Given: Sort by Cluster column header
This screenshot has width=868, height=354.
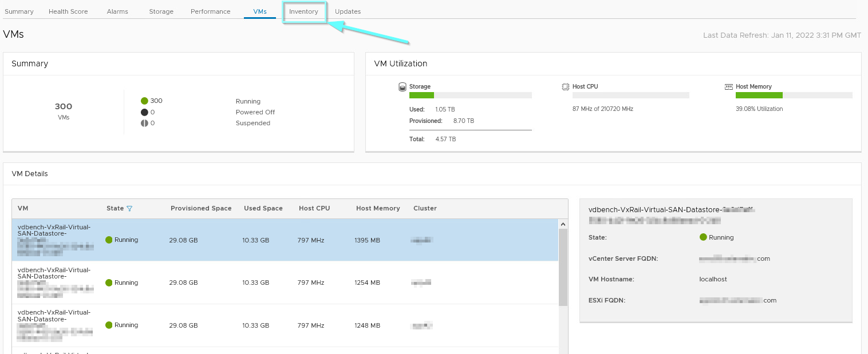Looking at the screenshot, I should pyautogui.click(x=425, y=209).
